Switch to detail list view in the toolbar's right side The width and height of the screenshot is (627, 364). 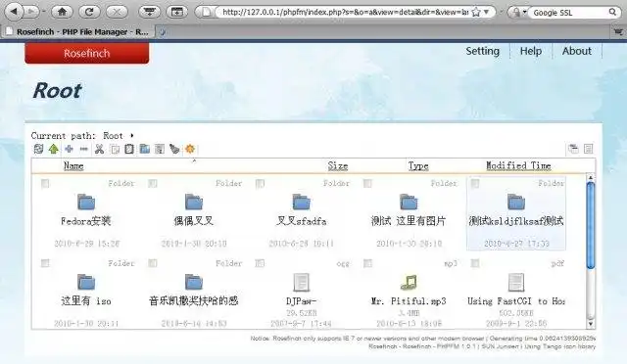point(588,149)
